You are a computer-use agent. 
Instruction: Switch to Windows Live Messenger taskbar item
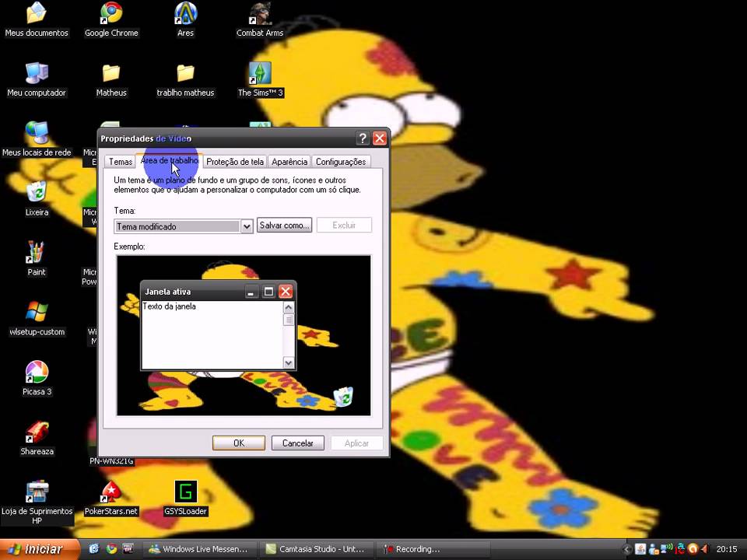pos(200,549)
